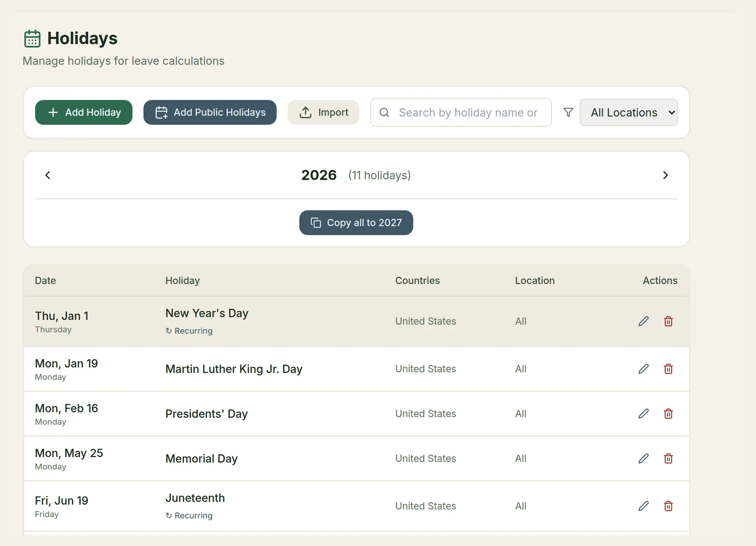Delete Martin Luther King Jr. Day entry

click(x=668, y=369)
